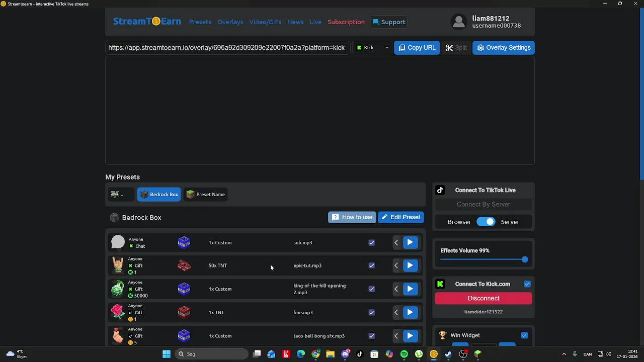This screenshot has height=362, width=644.
Task: Click the overlay URL field
Action: click(x=227, y=48)
